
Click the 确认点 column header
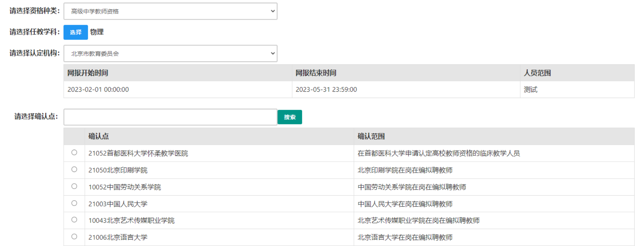point(98,136)
